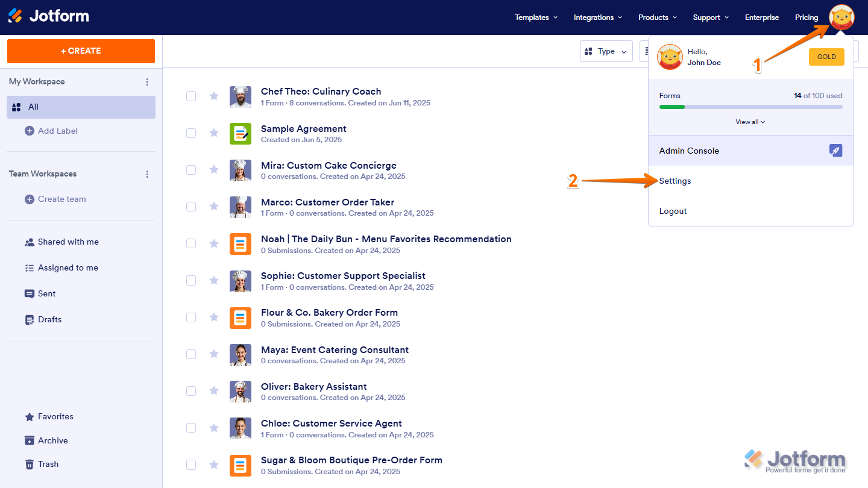Open My Workspace options menu
The height and width of the screenshot is (488, 868).
[x=147, y=81]
